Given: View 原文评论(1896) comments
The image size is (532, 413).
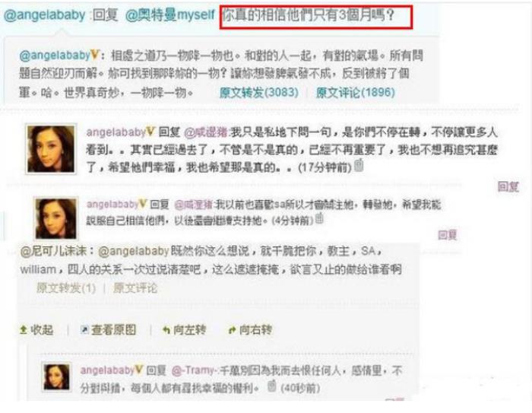Looking at the screenshot, I should click(x=356, y=92).
